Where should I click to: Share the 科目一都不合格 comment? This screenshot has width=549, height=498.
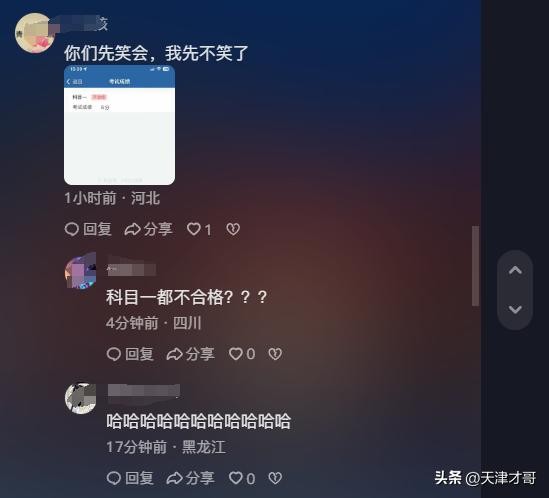[x=190, y=354]
